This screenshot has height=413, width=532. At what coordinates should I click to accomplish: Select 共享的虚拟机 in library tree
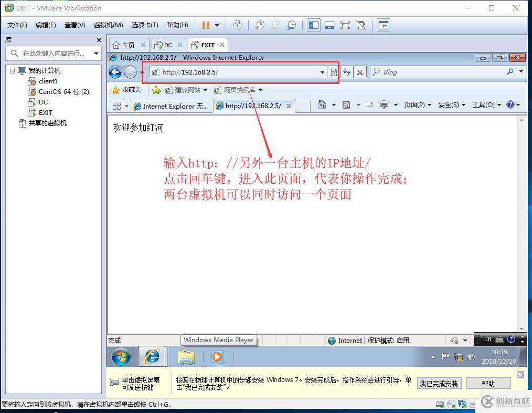click(48, 123)
